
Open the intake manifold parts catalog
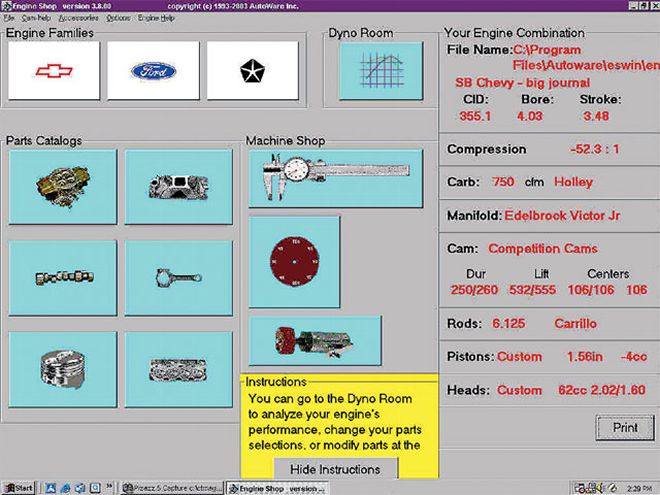(178, 186)
